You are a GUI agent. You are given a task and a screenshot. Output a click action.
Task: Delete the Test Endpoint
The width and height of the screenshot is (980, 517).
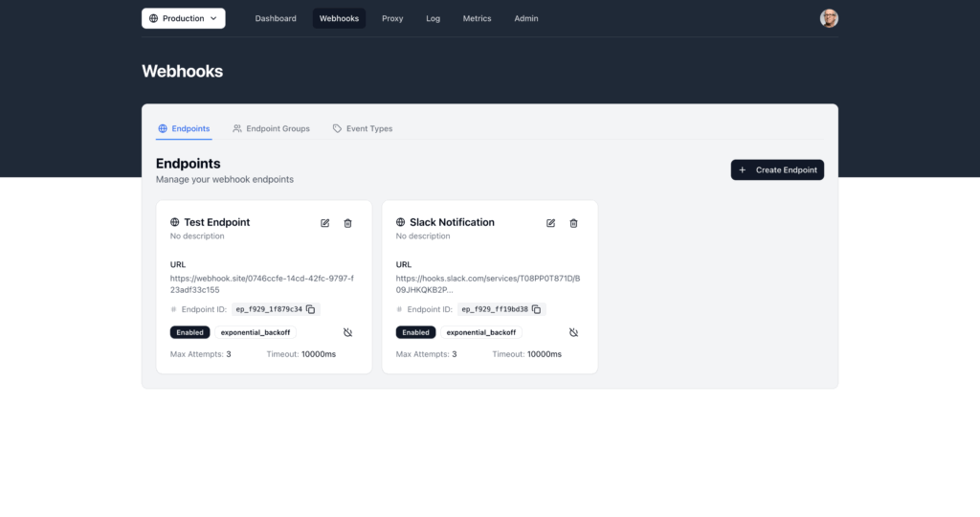347,223
